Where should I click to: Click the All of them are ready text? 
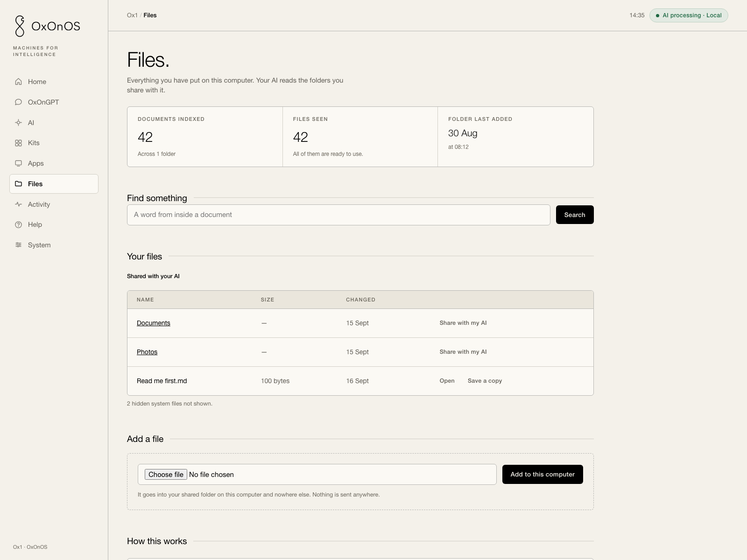point(328,154)
